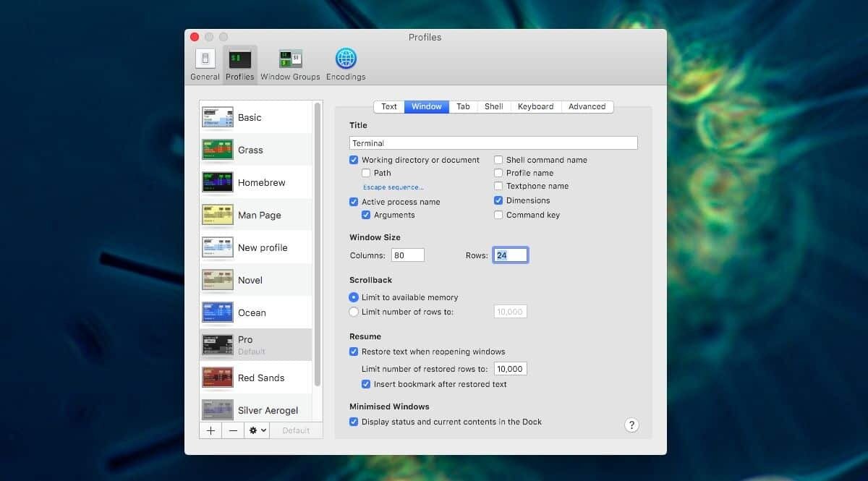Check the Textphone name option
Screen dimensions: 868x481
pyautogui.click(x=498, y=186)
